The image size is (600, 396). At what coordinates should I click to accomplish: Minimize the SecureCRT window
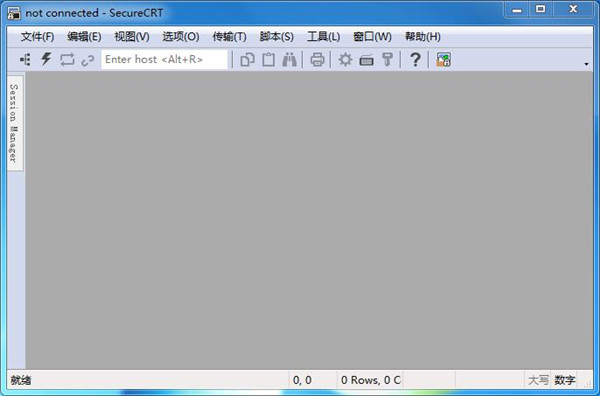coord(517,10)
